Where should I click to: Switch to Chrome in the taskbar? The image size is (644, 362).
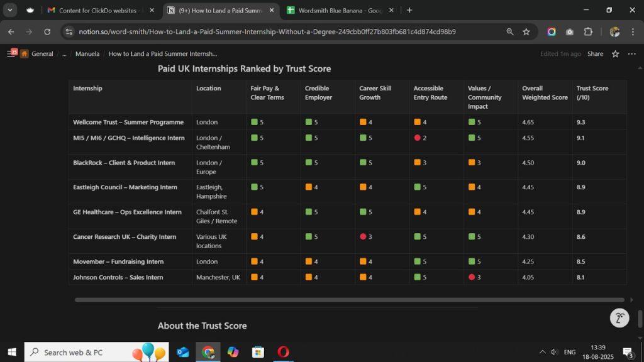coord(208,352)
